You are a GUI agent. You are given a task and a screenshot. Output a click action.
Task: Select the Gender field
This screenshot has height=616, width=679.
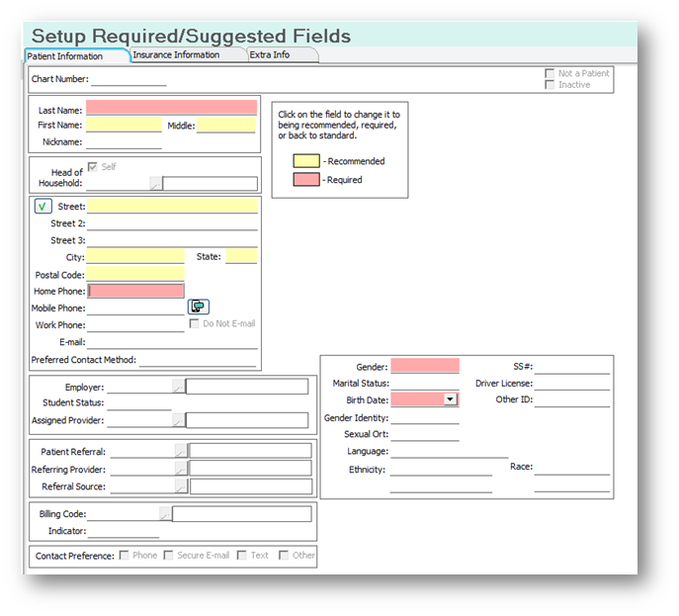pyautogui.click(x=425, y=366)
